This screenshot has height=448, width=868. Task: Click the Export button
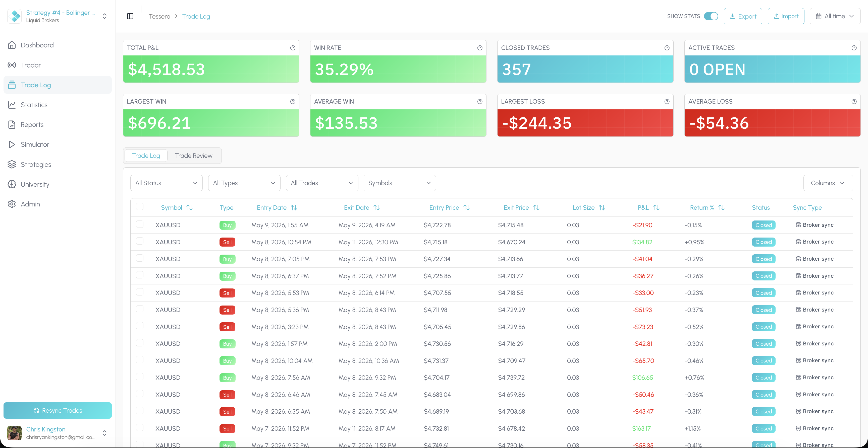(x=743, y=16)
